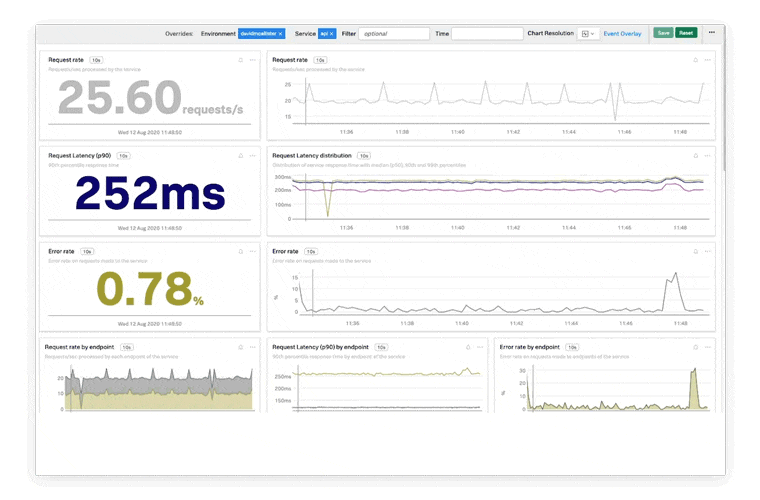The width and height of the screenshot is (760, 500).
Task: Click the Save button
Action: tap(663, 33)
